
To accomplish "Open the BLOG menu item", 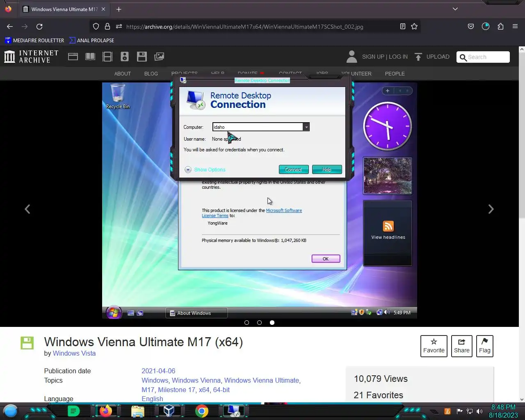I will point(151,73).
